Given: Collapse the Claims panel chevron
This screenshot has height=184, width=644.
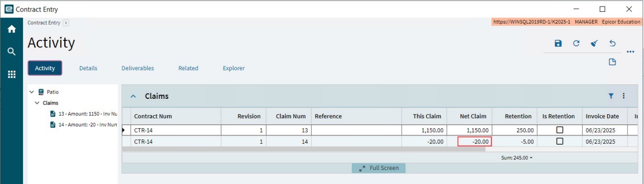Looking at the screenshot, I should [133, 96].
